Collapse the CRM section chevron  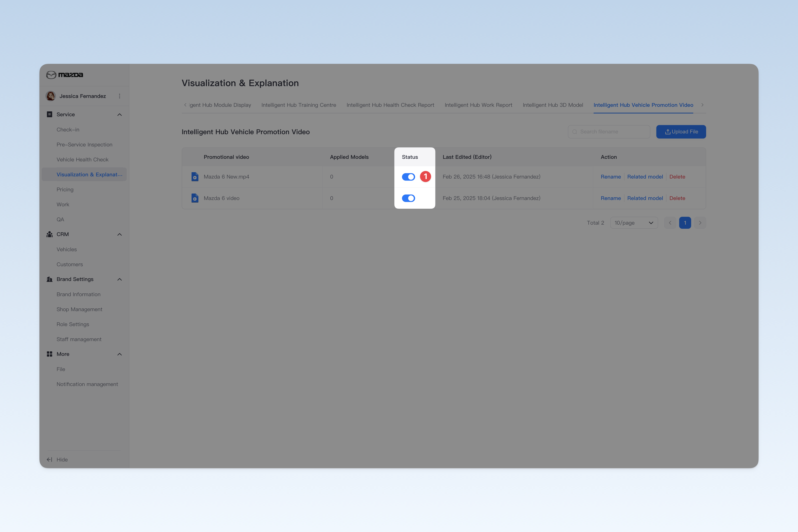119,234
